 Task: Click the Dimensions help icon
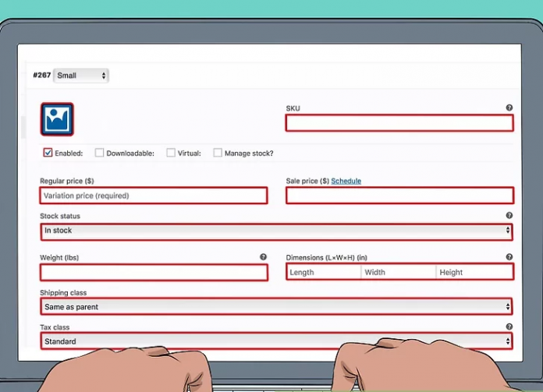coord(509,256)
